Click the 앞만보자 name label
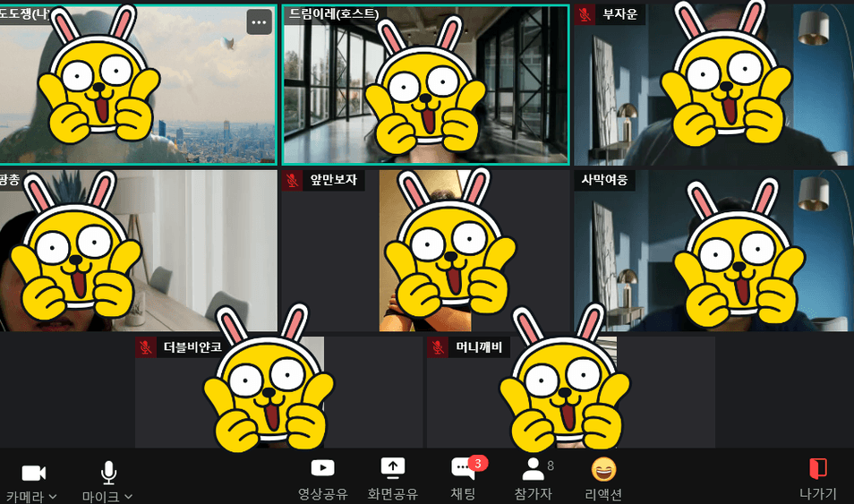Viewport: 854px width, 504px height. point(333,180)
